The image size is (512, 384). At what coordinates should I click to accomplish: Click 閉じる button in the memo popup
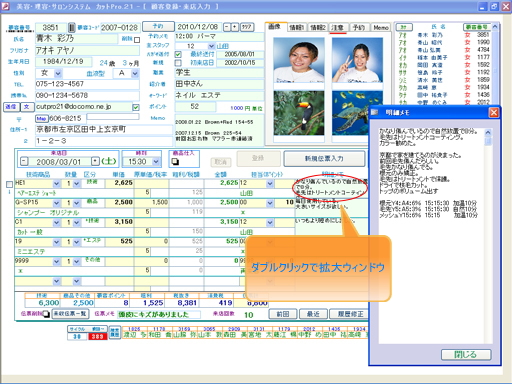coord(466,355)
